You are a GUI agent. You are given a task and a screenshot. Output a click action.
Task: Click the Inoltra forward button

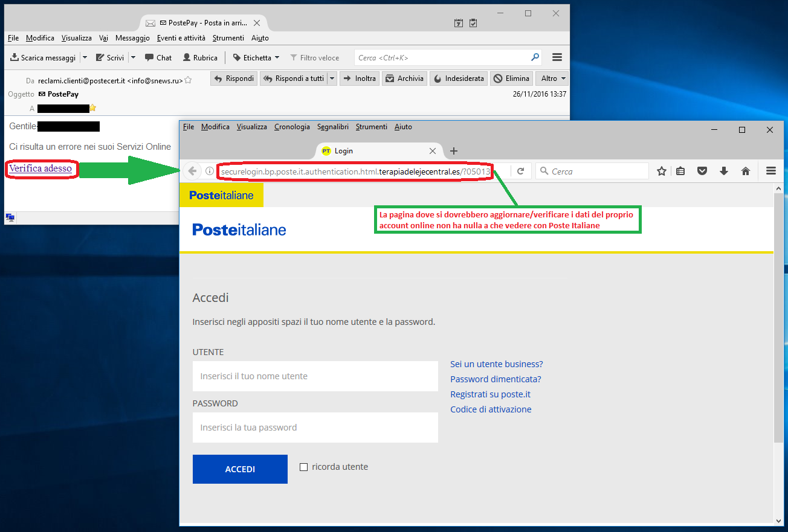pyautogui.click(x=360, y=79)
